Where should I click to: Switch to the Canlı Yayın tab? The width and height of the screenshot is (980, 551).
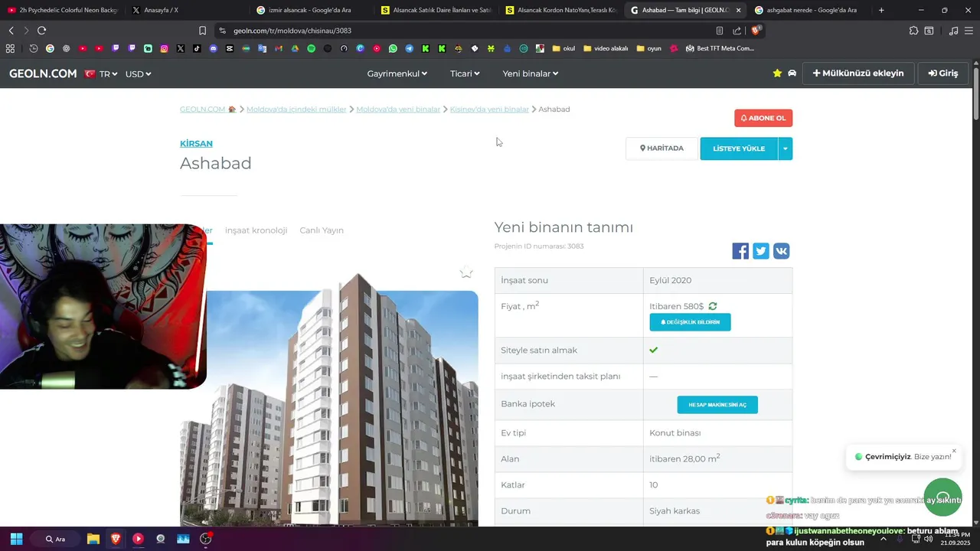322,230
